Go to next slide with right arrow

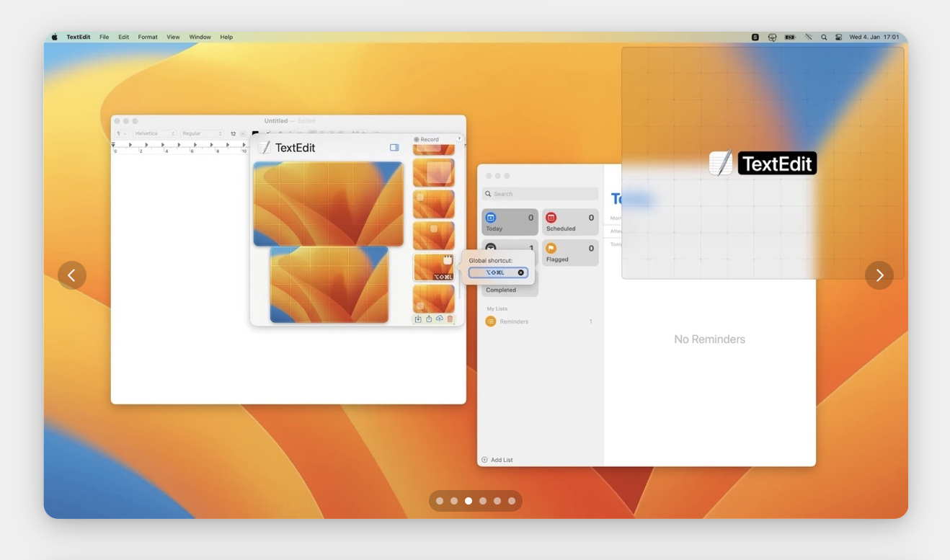pyautogui.click(x=879, y=275)
